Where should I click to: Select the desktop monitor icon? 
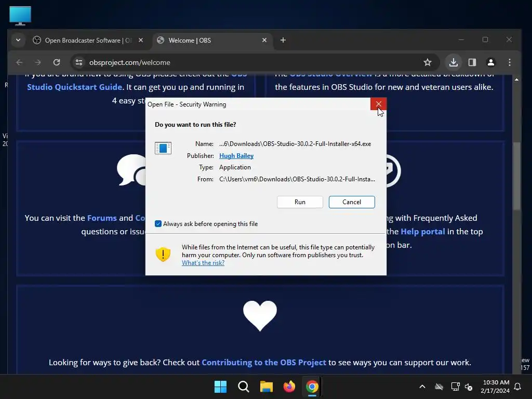pos(20,16)
